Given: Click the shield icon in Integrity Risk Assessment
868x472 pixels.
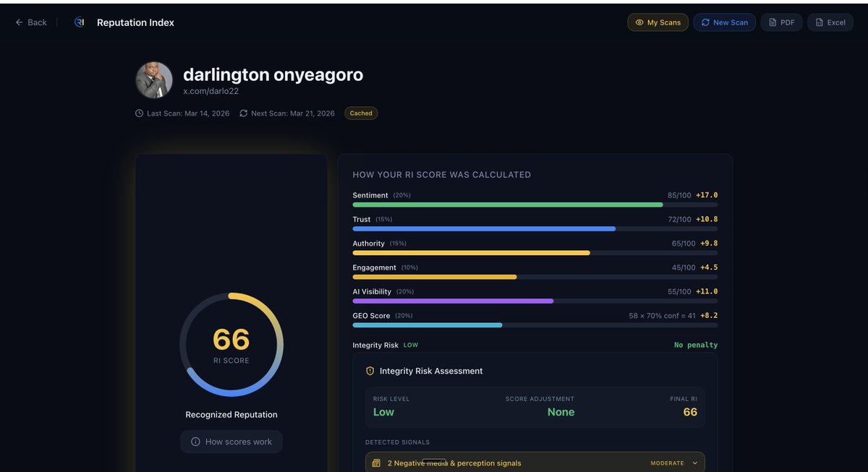Looking at the screenshot, I should (370, 371).
